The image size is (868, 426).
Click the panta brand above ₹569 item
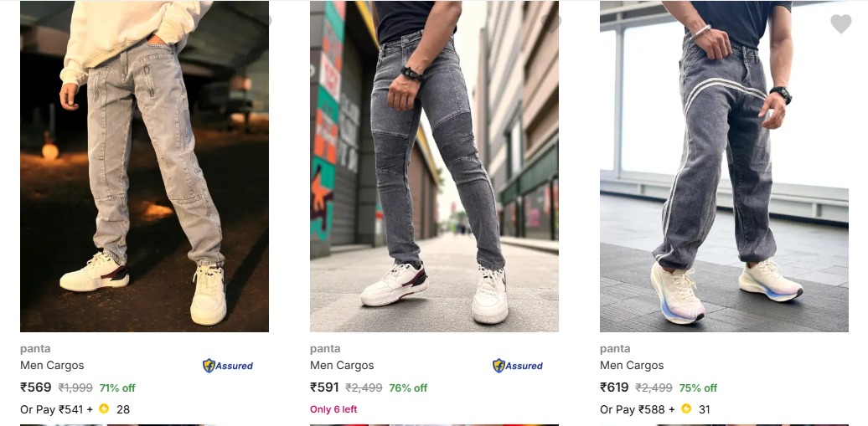click(35, 348)
